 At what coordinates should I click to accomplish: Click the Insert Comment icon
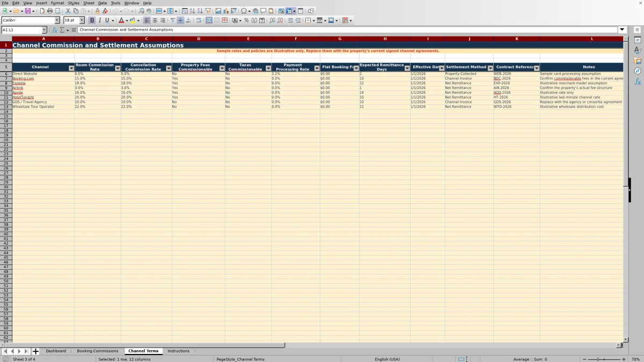(264, 11)
